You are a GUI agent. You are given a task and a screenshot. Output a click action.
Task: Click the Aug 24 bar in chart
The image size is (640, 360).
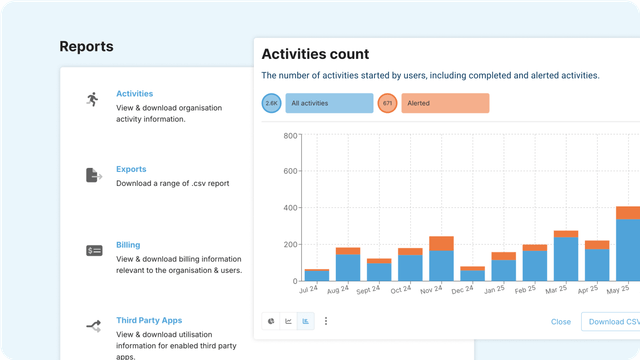pyautogui.click(x=348, y=264)
